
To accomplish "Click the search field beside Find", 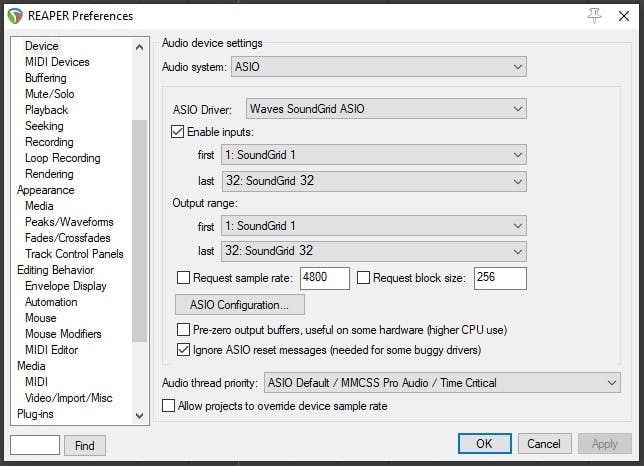I will [35, 445].
